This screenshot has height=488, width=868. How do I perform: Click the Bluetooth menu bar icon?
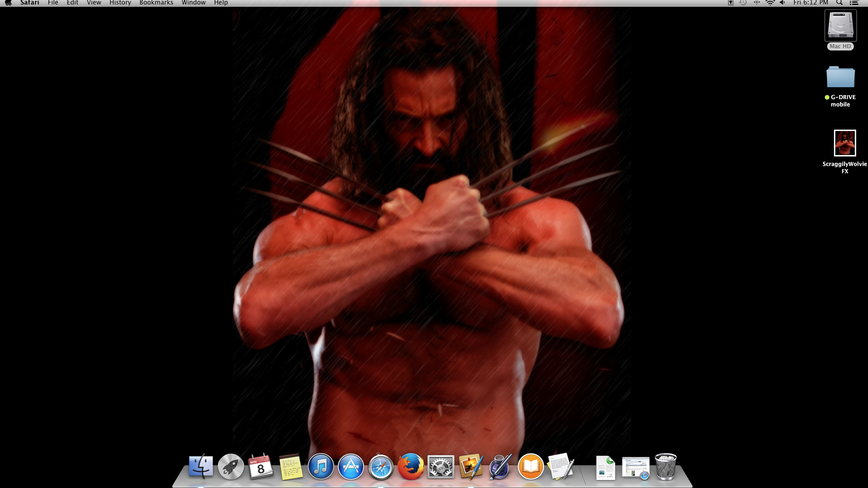coord(757,3)
